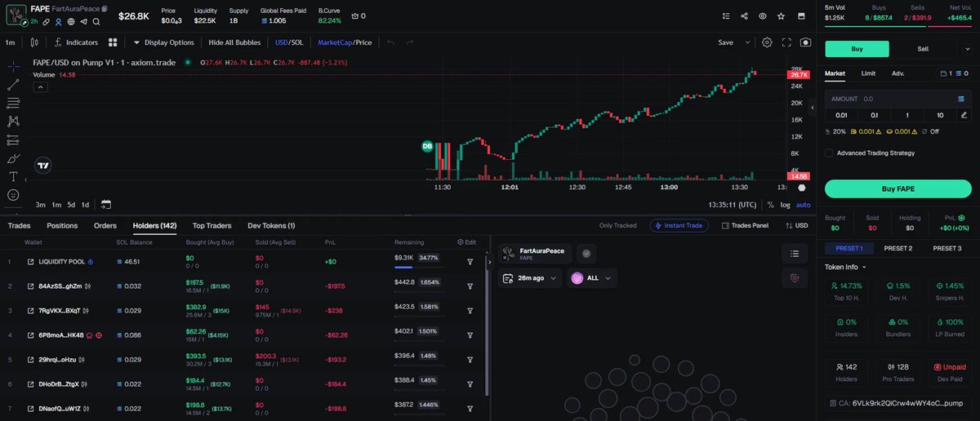This screenshot has height=421, width=980.
Task: Toggle the MarketCap/Price chart display
Action: click(x=345, y=42)
